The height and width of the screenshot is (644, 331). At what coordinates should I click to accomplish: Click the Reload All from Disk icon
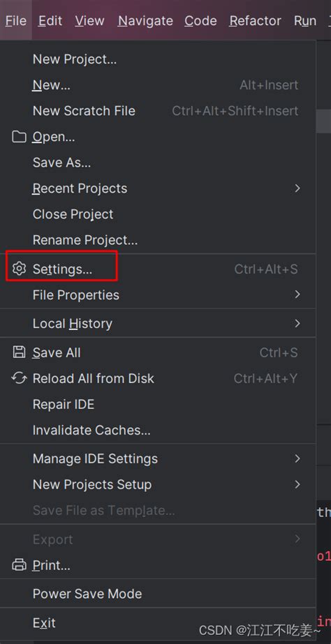tap(19, 378)
